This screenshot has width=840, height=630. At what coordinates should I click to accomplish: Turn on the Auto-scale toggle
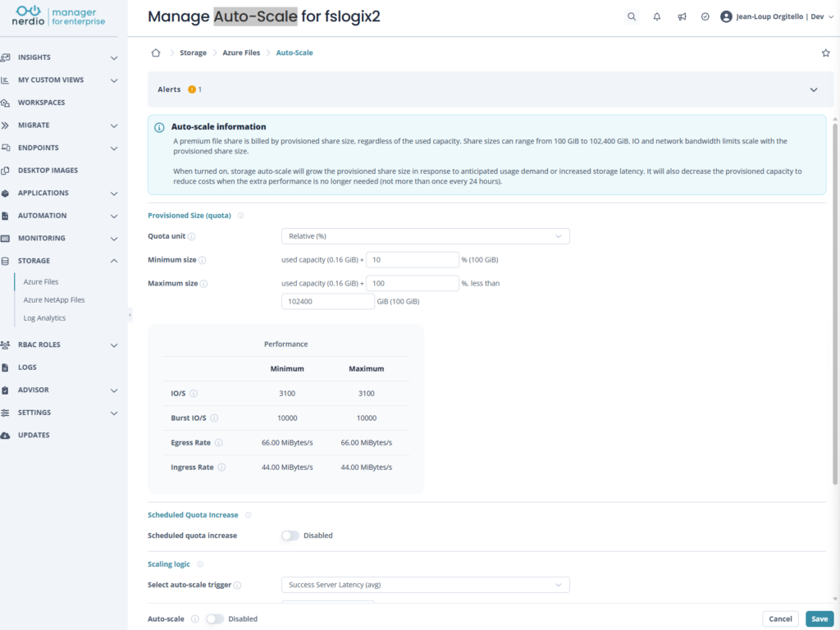point(214,619)
